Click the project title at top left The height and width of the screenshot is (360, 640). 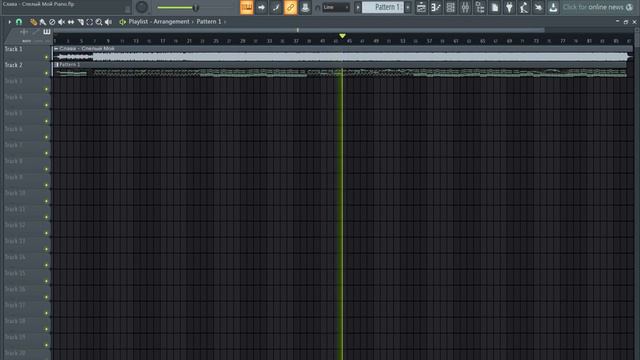click(x=39, y=4)
